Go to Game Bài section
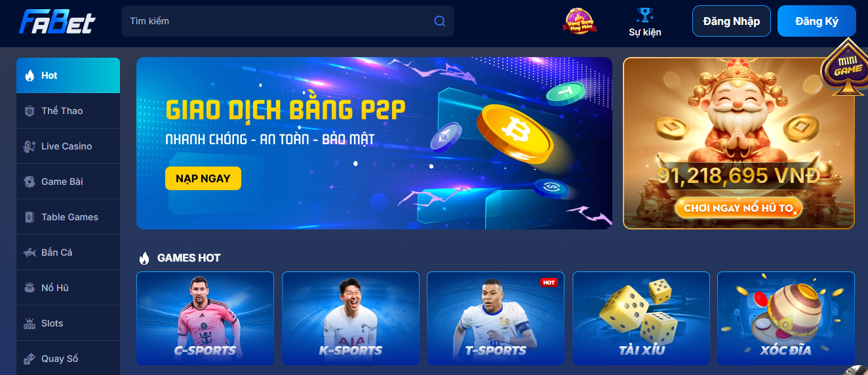 click(x=68, y=182)
